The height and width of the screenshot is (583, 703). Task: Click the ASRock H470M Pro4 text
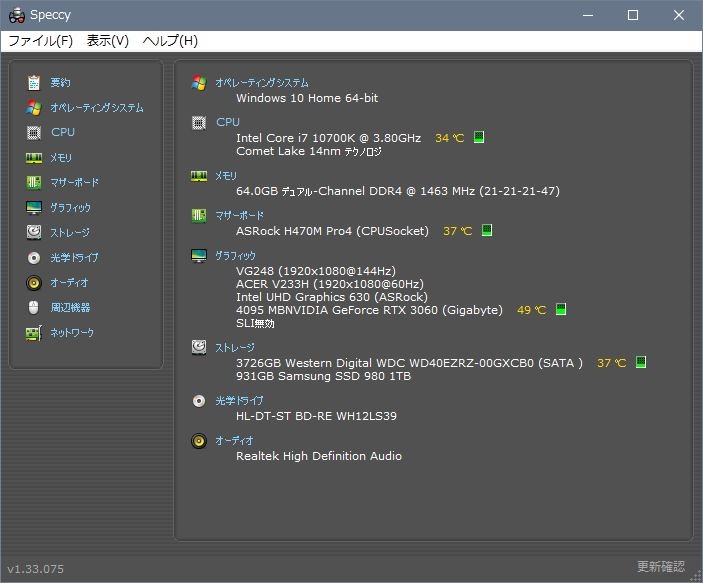332,231
